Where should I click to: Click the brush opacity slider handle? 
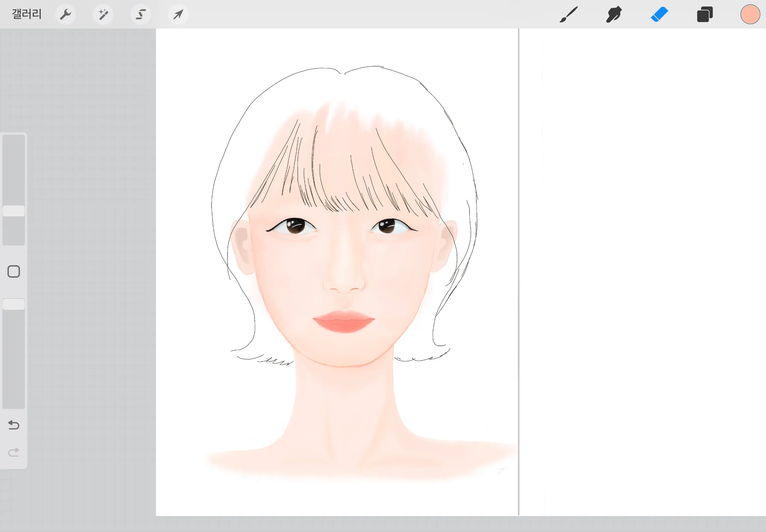point(14,304)
